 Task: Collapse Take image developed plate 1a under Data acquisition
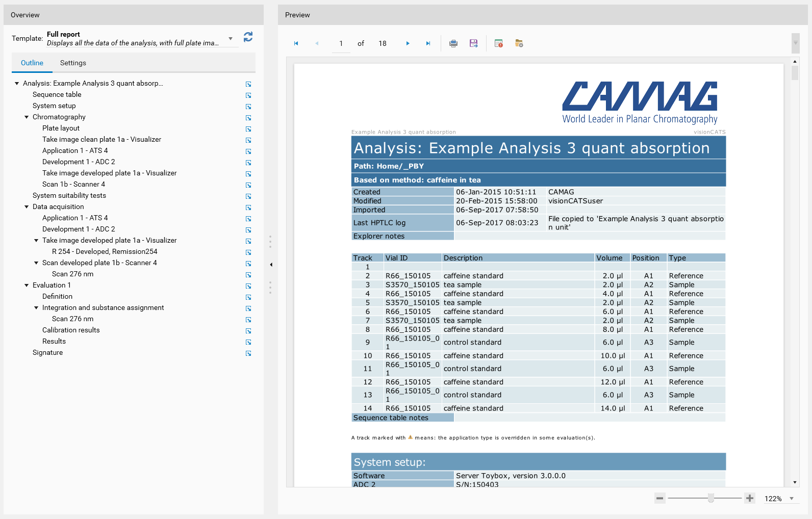click(36, 240)
